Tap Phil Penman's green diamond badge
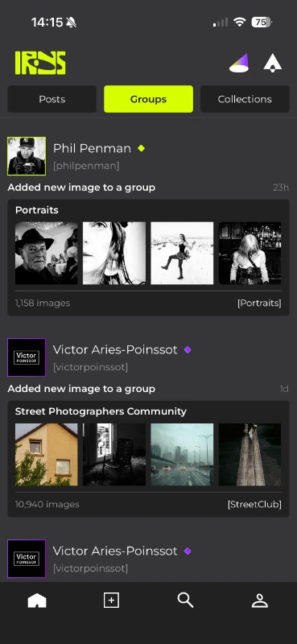The width and height of the screenshot is (297, 644). pos(142,148)
